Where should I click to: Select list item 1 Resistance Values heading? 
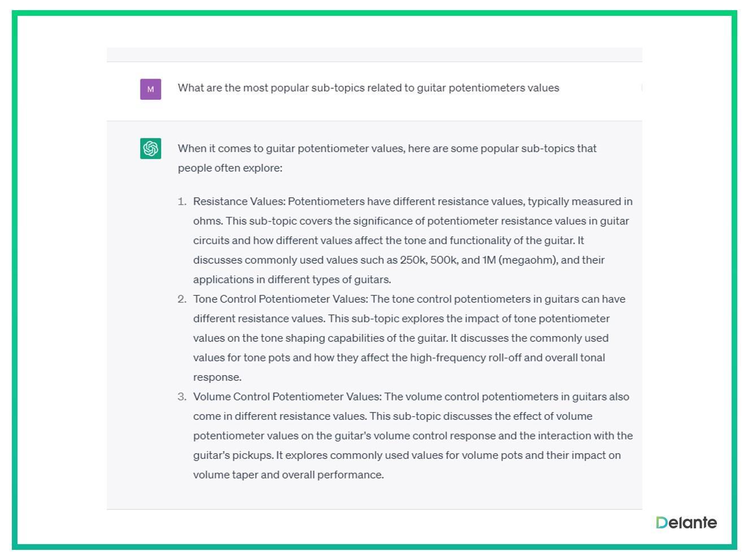coord(240,202)
